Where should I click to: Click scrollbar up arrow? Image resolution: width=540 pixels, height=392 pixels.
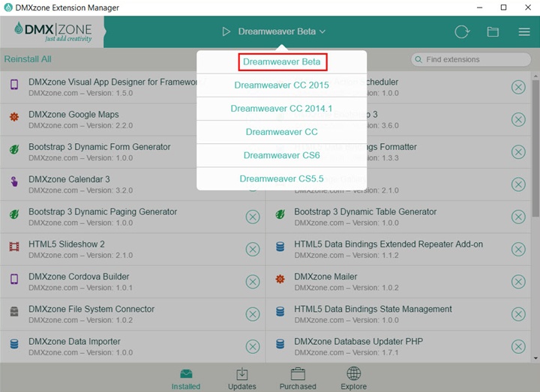[535, 76]
